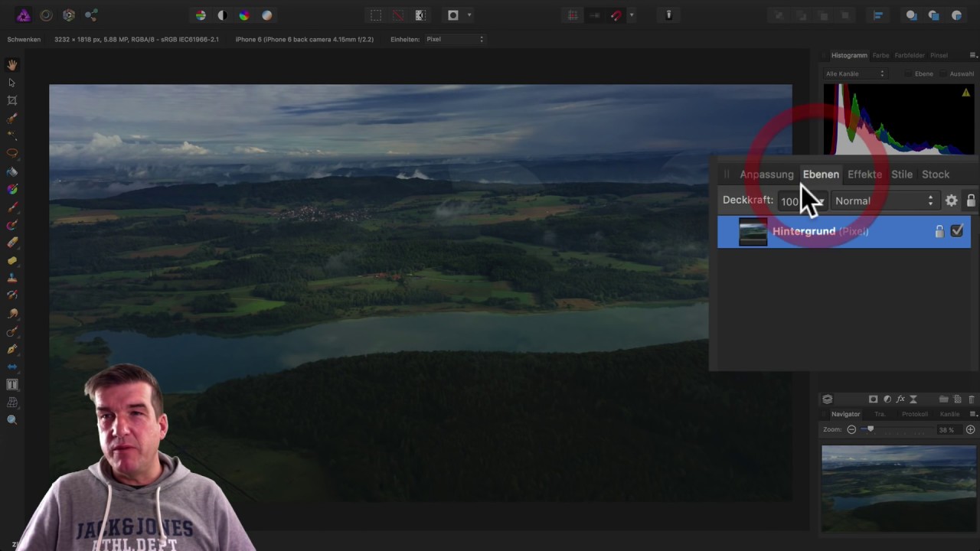This screenshot has width=980, height=551.
Task: Delete layer with the trash icon
Action: (972, 399)
